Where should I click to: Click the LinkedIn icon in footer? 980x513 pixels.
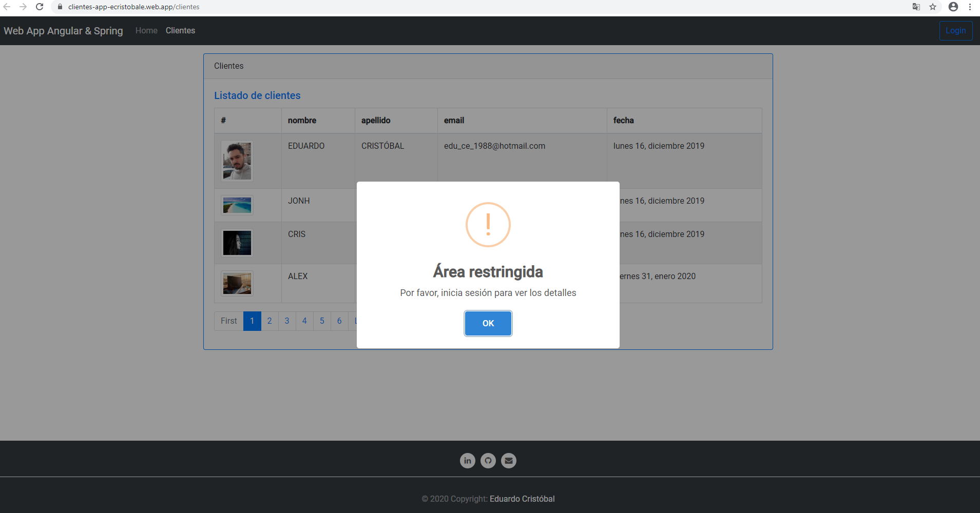(467, 461)
